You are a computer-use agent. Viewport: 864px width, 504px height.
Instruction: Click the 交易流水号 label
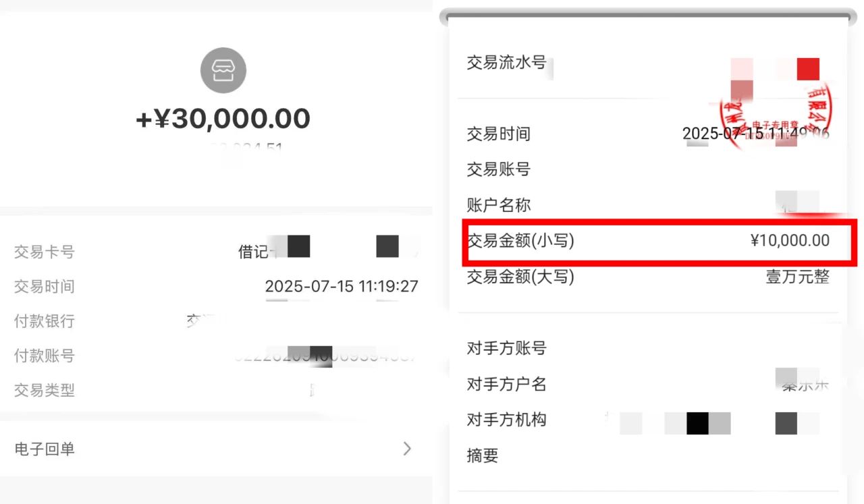[506, 63]
